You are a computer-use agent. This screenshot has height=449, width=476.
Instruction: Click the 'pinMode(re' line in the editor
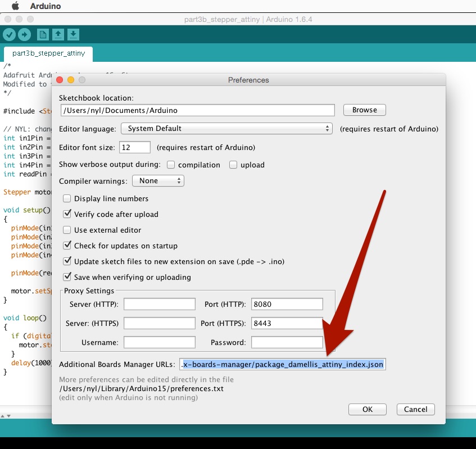coord(31,273)
